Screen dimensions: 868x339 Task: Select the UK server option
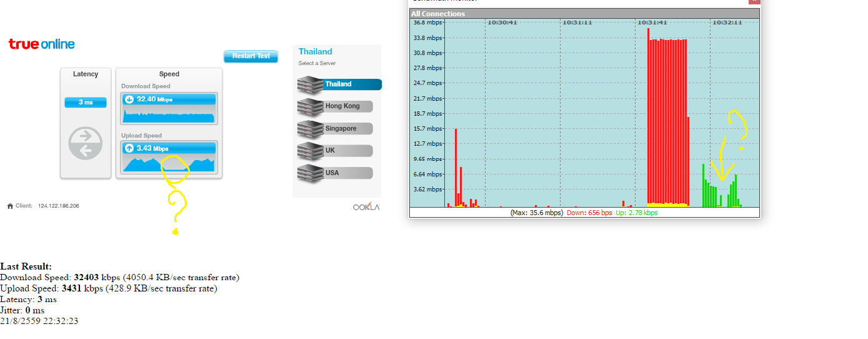pyautogui.click(x=335, y=151)
